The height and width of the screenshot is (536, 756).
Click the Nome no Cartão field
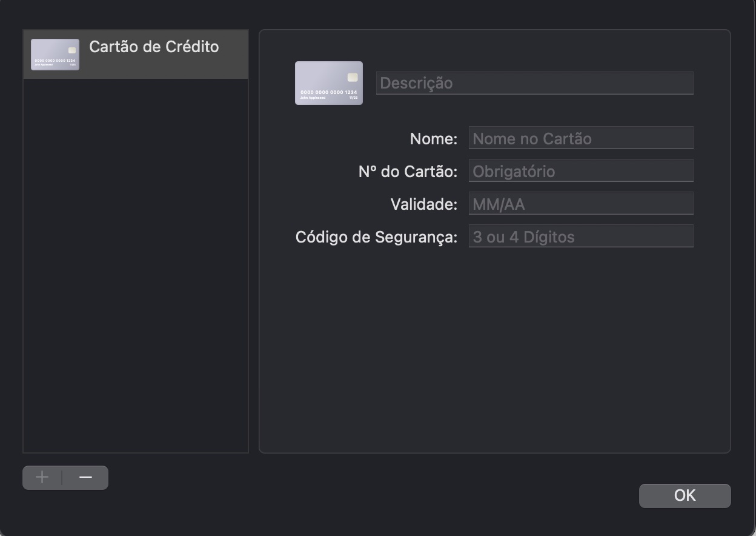pyautogui.click(x=581, y=138)
